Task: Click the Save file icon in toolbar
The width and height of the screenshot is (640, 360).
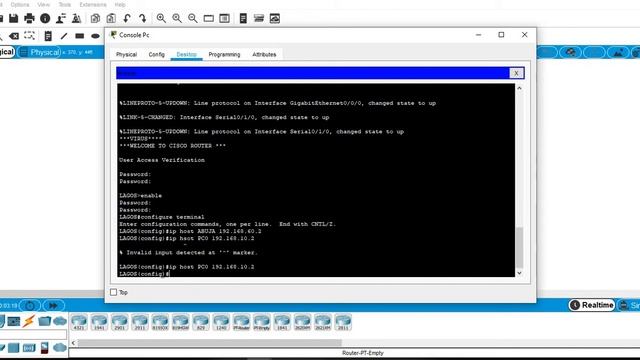Action: (x=13, y=18)
